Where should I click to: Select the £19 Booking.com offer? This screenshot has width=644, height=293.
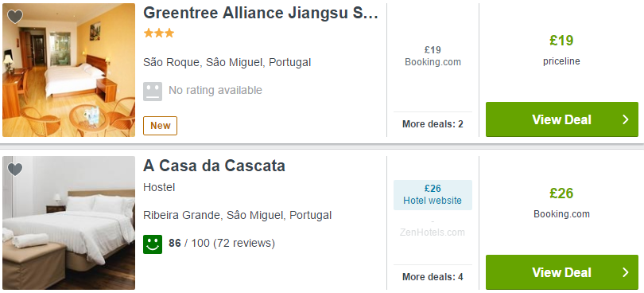pos(433,56)
